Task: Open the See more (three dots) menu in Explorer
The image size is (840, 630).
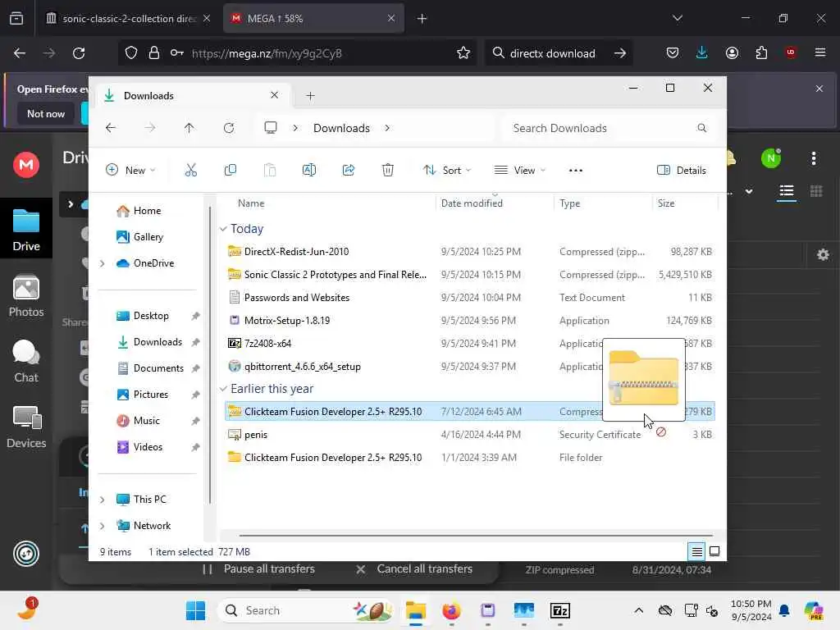Action: [575, 171]
